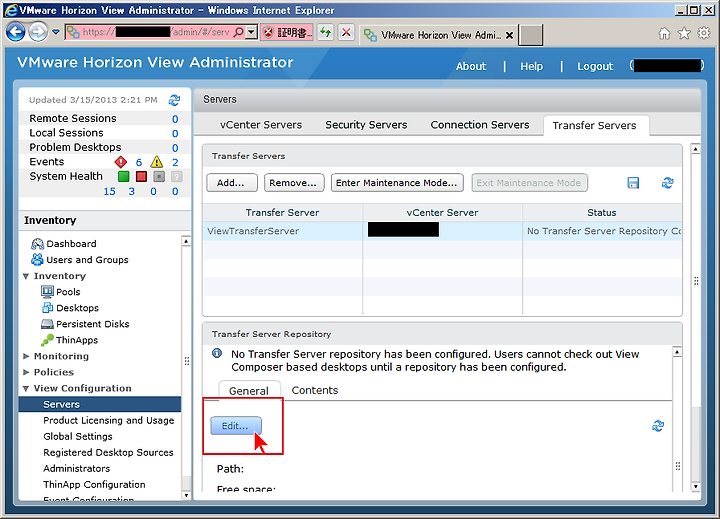The width and height of the screenshot is (720, 519).
Task: Click the browser Forward arrow button
Action: [38, 32]
